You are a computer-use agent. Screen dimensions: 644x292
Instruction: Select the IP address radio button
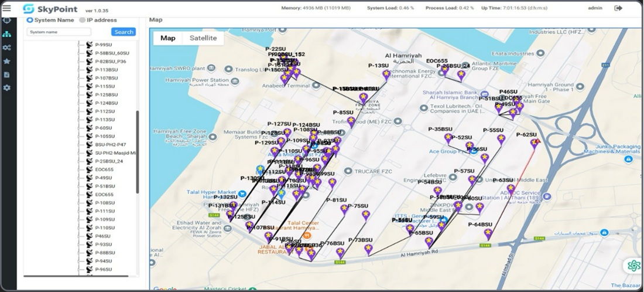click(82, 20)
